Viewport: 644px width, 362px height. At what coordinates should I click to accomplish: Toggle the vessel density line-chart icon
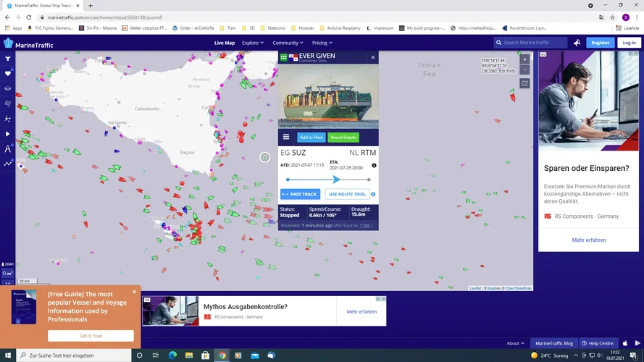tap(8, 164)
